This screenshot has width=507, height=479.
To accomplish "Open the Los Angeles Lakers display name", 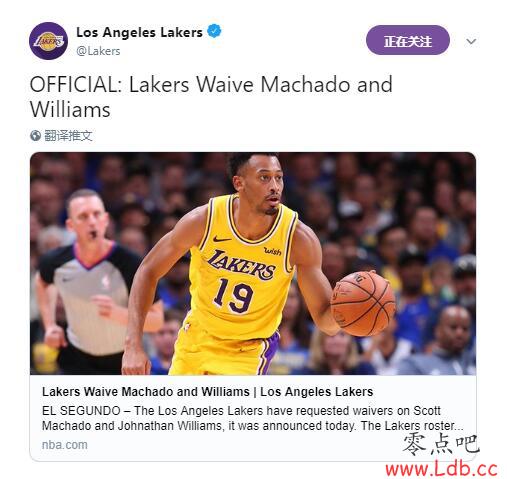I will point(139,33).
